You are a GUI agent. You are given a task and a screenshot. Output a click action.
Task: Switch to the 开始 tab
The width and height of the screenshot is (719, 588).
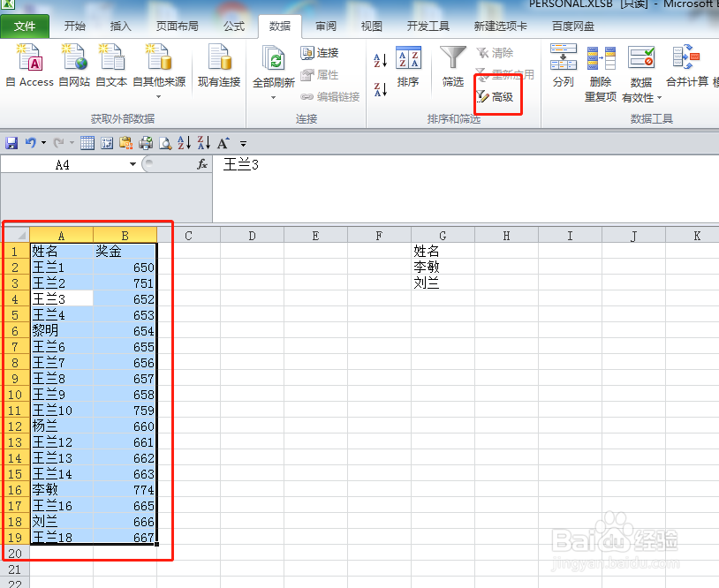coord(75,26)
